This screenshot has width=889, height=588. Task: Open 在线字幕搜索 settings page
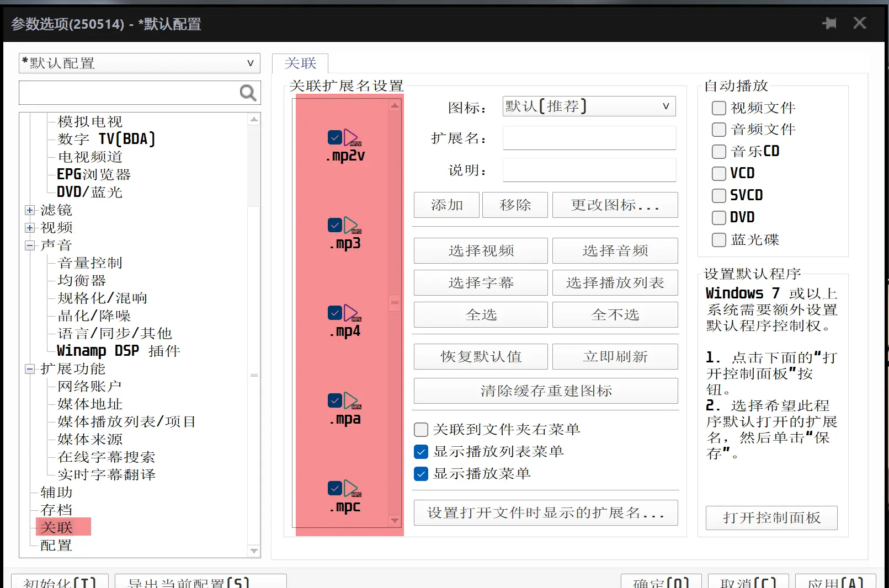(x=107, y=457)
